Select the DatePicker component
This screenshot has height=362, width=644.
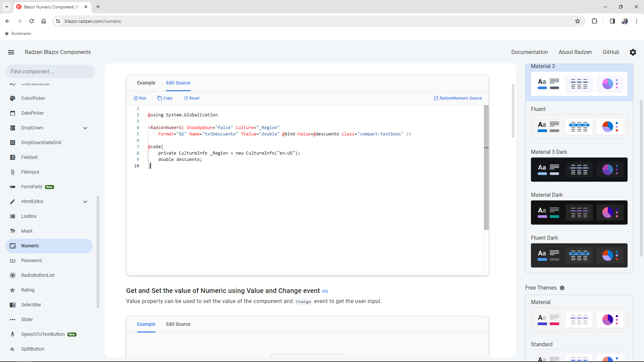(32, 113)
